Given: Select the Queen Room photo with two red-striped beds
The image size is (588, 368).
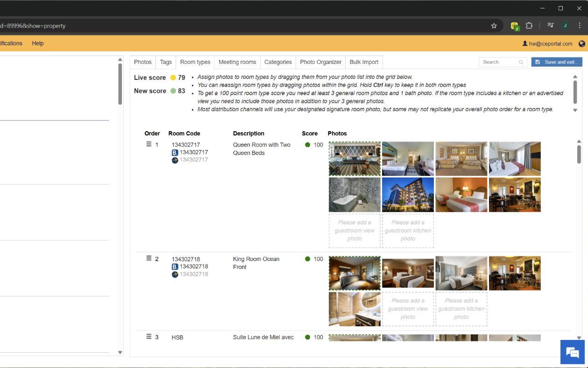Looking at the screenshot, I should [461, 195].
